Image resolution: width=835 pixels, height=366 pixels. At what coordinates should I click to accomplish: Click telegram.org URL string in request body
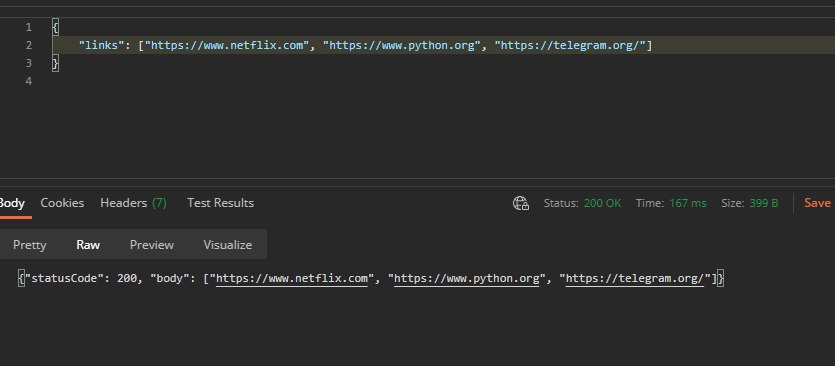(x=570, y=45)
